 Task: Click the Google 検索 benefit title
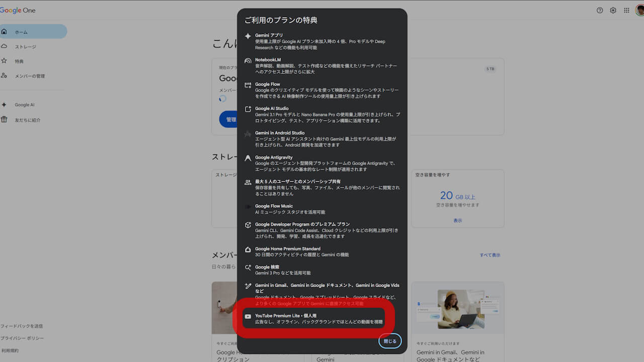[267, 267]
